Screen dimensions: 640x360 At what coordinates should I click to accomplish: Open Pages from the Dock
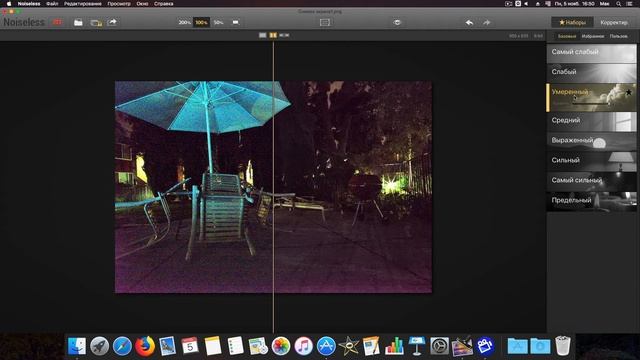[371, 346]
